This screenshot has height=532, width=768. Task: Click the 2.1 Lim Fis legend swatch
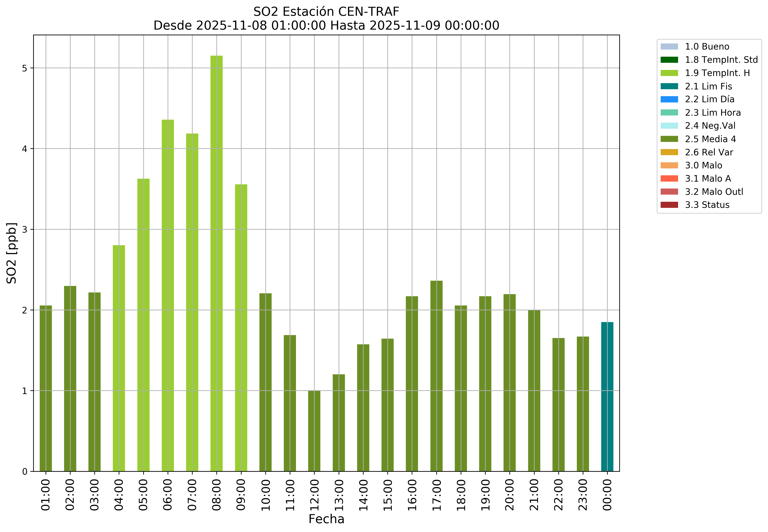(669, 86)
